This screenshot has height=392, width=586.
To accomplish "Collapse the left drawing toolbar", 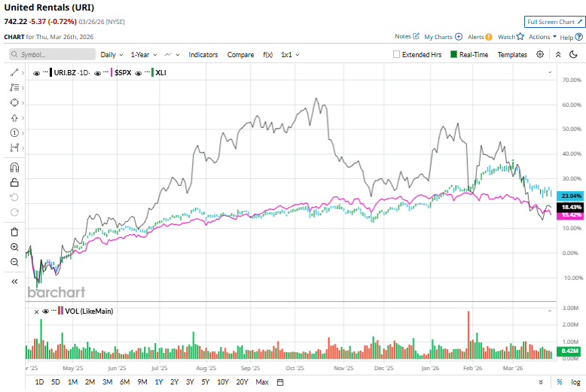I will click(x=14, y=281).
